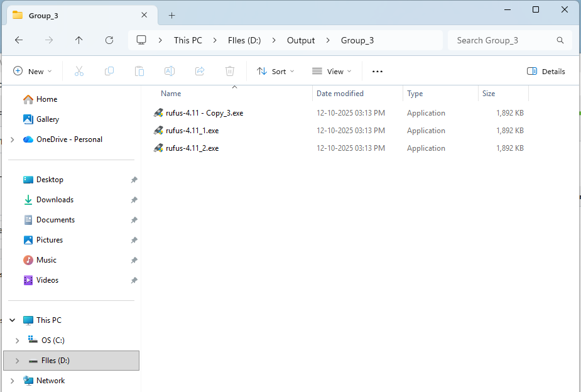Open Gallery from the sidebar
581x392 pixels.
(x=47, y=119)
